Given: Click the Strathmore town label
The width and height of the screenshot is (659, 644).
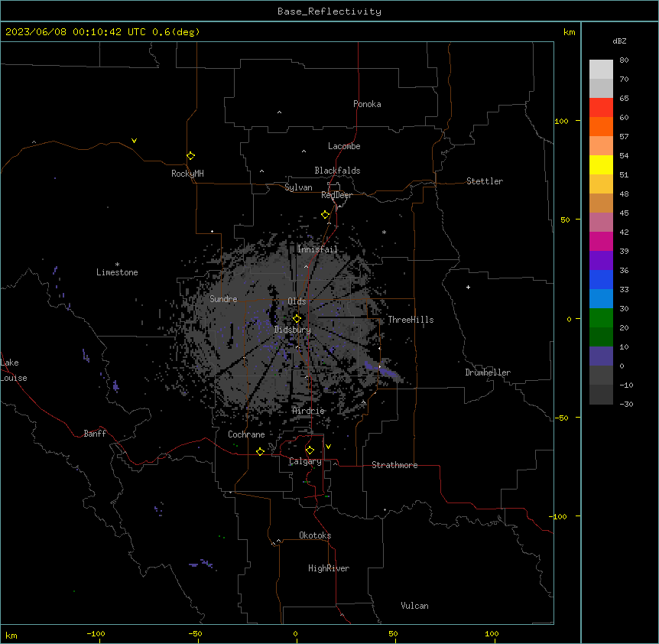Looking at the screenshot, I should pyautogui.click(x=394, y=465).
